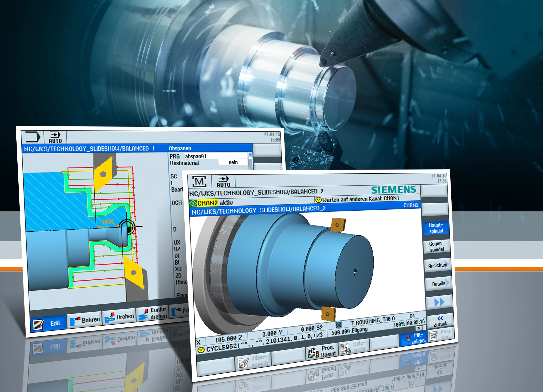This screenshot has height=392, width=543.
Task: Click the Überspeich overstore softkey
Action: [x=253, y=361]
